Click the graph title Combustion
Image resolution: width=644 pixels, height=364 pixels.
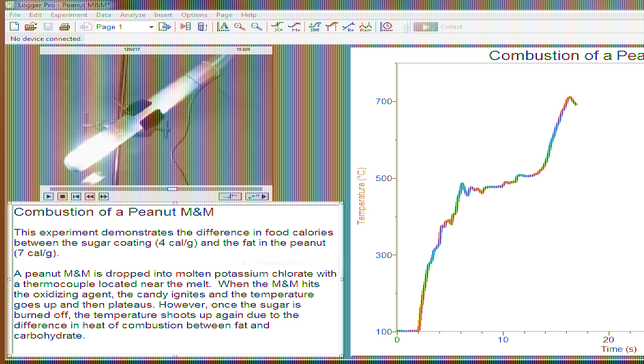click(566, 55)
